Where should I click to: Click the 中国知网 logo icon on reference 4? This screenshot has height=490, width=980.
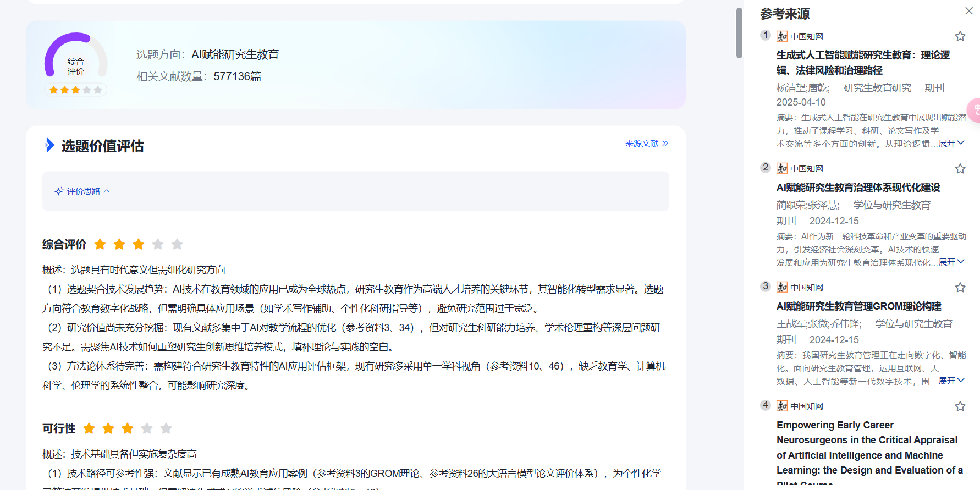(x=782, y=406)
